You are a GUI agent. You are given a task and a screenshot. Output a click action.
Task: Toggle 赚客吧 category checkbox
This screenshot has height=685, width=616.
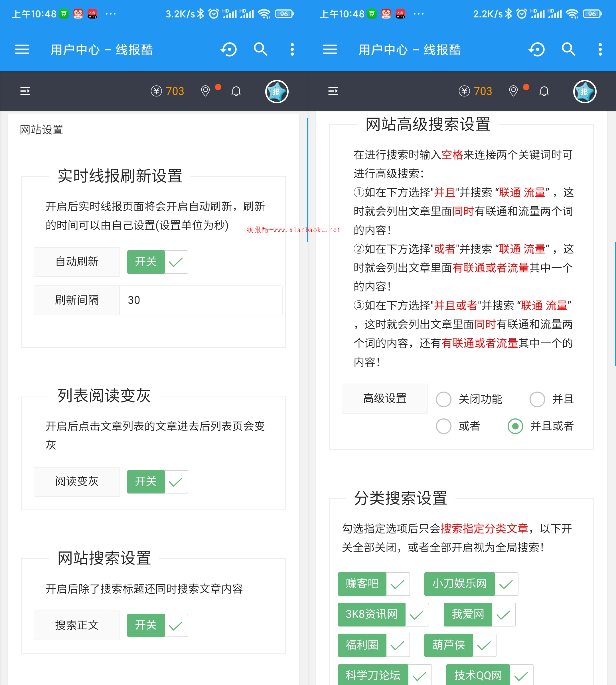[374, 584]
